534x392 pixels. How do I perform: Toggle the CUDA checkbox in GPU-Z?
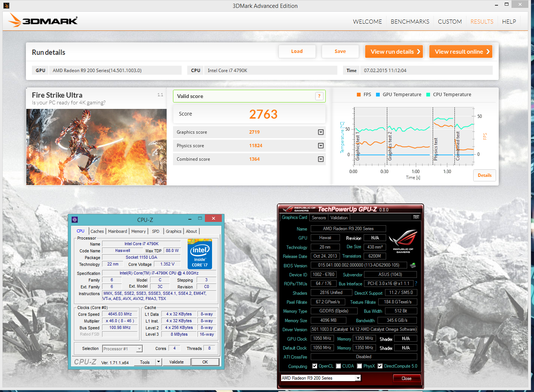click(338, 366)
